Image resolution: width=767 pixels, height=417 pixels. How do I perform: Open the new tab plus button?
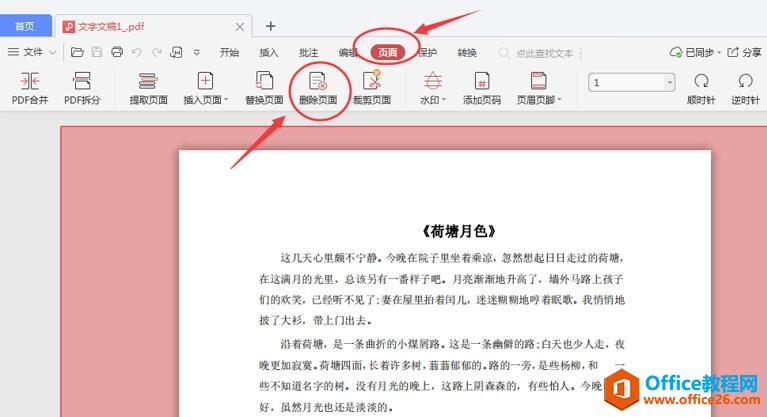(271, 26)
